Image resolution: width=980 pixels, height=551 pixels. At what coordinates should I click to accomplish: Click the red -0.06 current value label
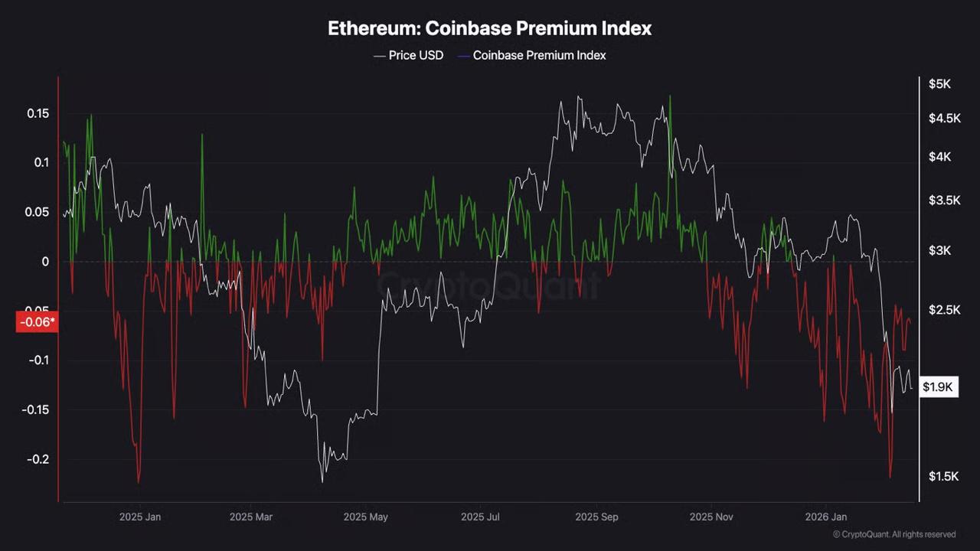pyautogui.click(x=37, y=322)
